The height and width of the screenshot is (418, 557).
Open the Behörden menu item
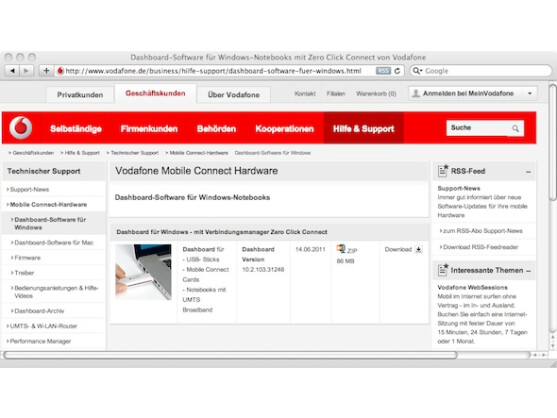pos(216,129)
